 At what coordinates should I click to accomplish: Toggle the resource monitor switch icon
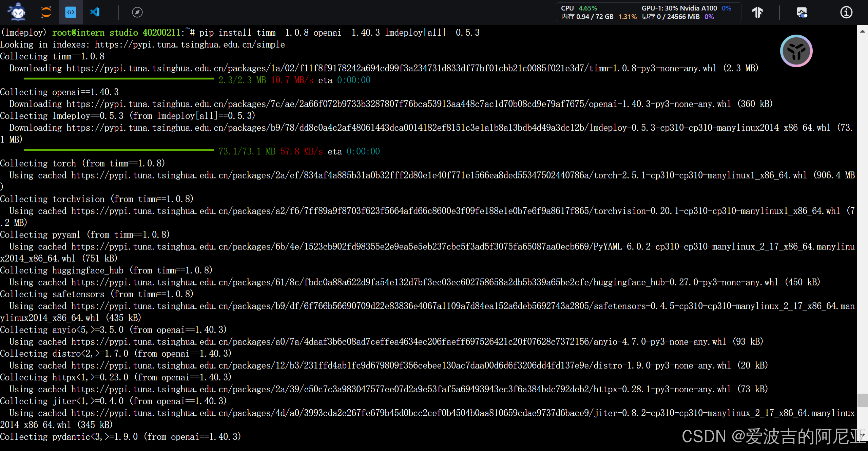point(802,12)
